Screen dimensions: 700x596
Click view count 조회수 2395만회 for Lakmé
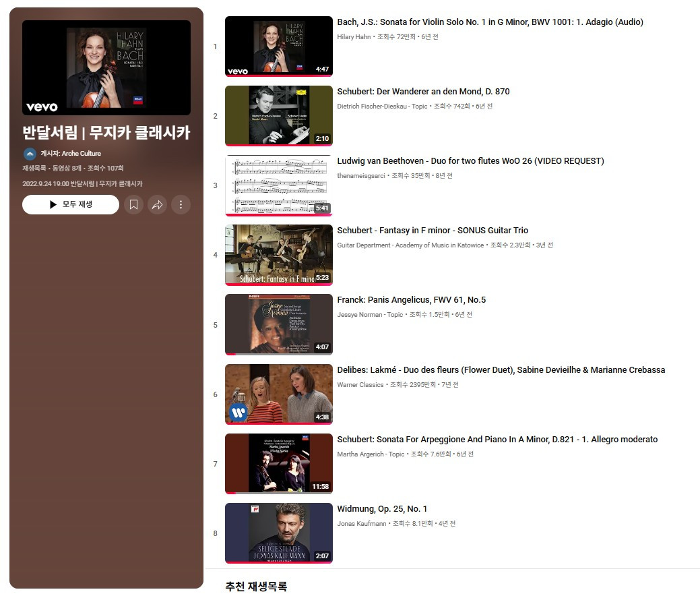pos(412,385)
